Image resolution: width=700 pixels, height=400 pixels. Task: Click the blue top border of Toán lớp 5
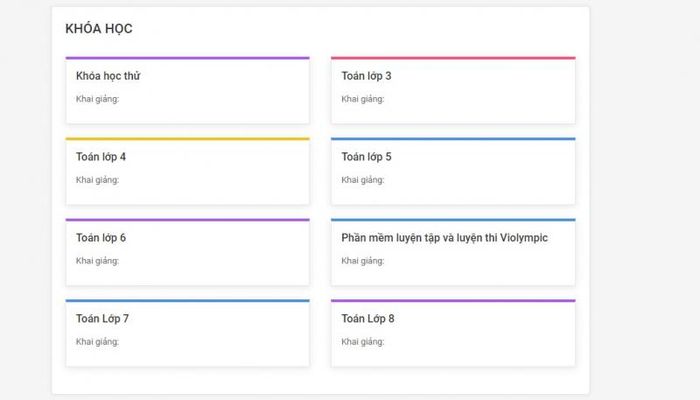pyautogui.click(x=453, y=139)
